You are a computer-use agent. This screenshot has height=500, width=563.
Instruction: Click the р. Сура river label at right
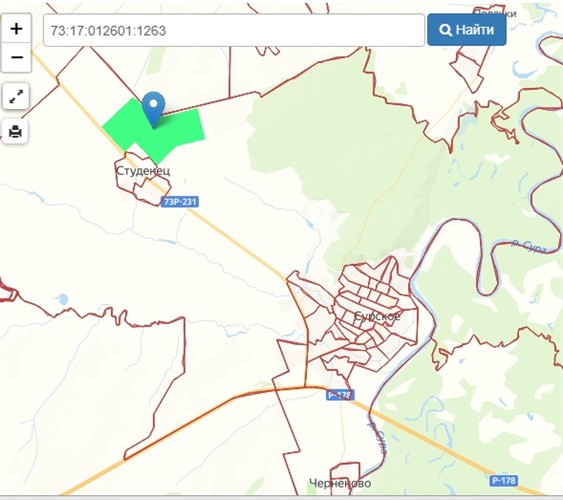click(529, 247)
